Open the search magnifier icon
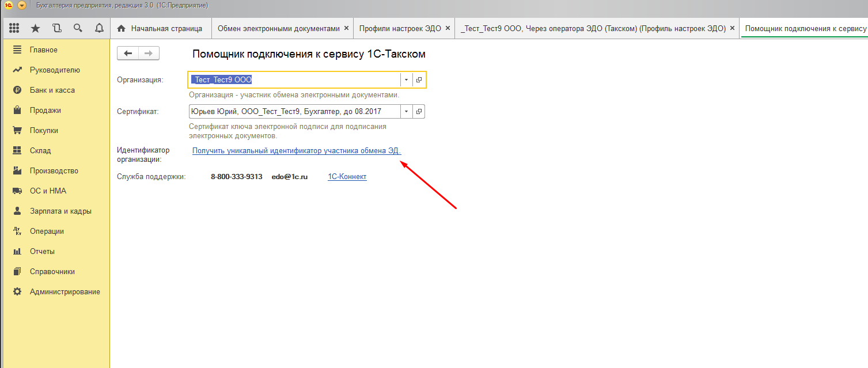The image size is (868, 368). pyautogui.click(x=78, y=28)
